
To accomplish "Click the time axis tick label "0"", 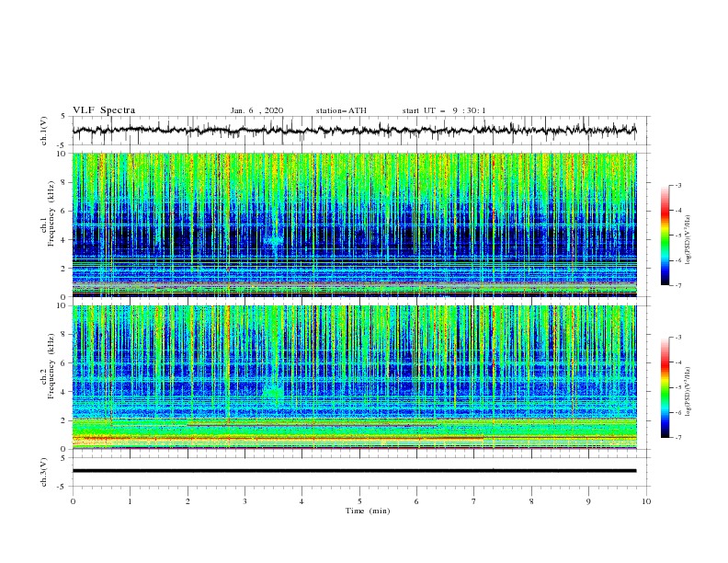I will (x=73, y=501).
